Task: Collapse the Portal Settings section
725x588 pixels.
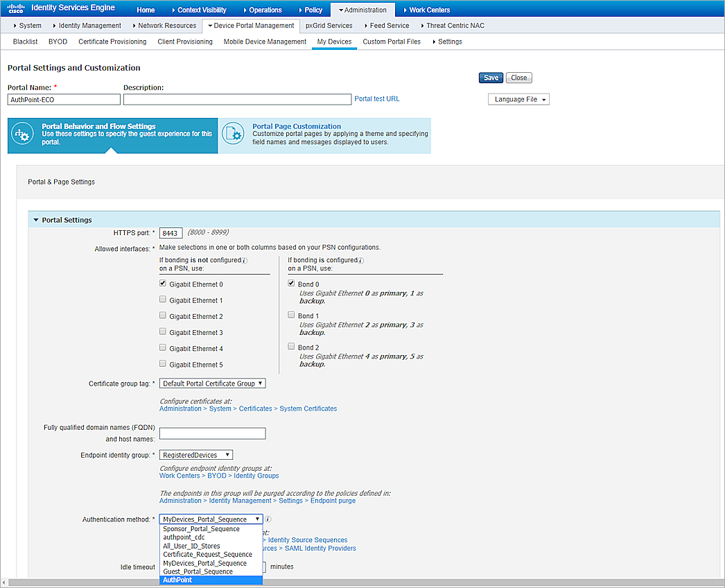Action: tap(36, 220)
